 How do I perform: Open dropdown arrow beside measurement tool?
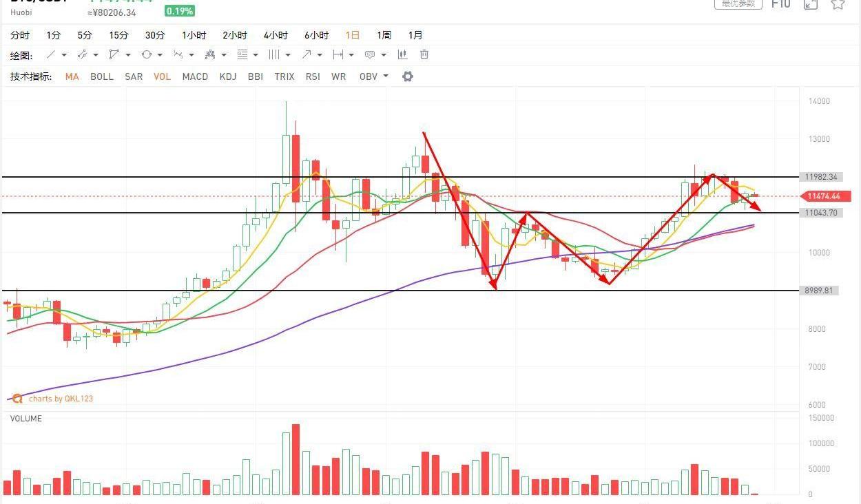351,55
